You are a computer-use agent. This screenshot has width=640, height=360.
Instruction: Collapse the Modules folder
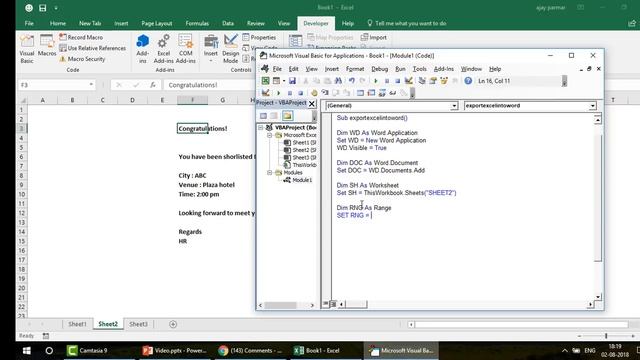click(x=269, y=173)
